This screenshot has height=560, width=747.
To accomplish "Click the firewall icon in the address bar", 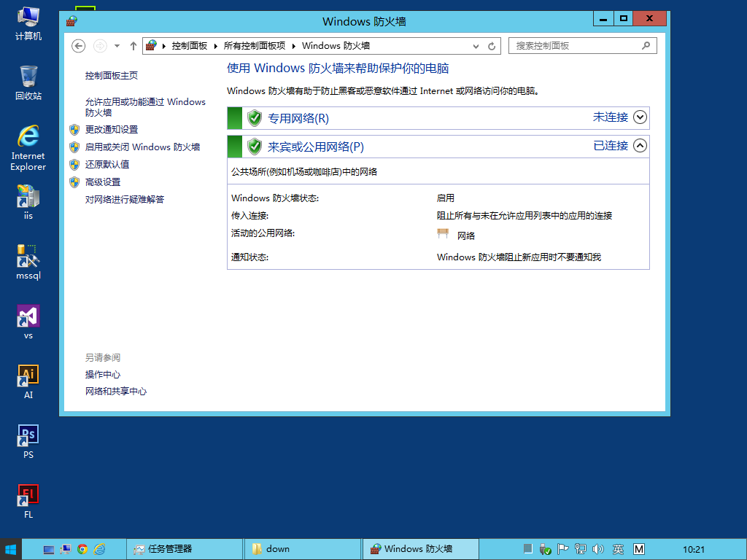I will click(151, 46).
